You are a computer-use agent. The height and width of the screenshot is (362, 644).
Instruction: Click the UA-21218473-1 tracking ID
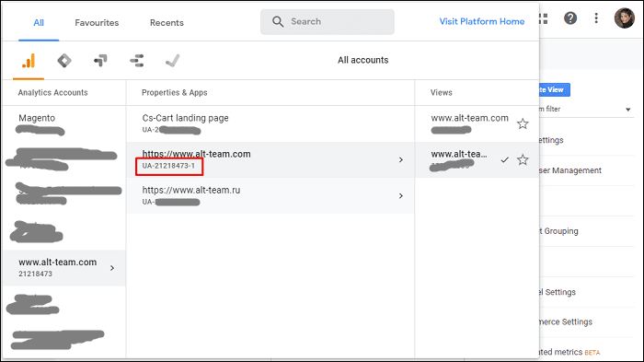point(168,166)
